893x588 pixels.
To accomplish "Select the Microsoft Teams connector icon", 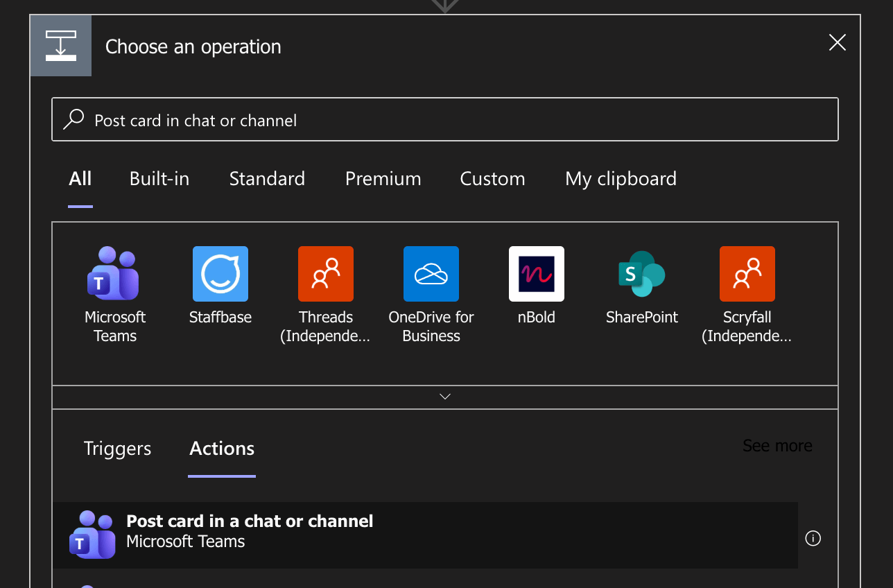I will [114, 274].
